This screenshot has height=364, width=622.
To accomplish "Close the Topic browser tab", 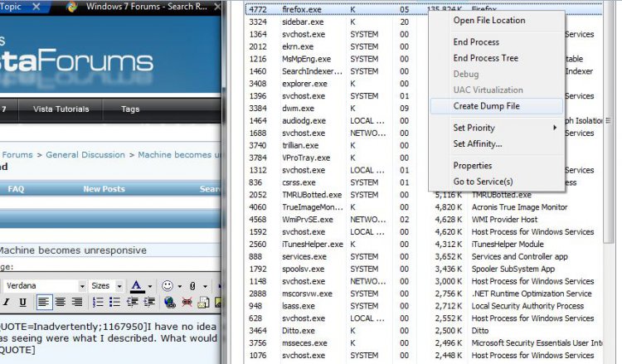I will coord(36,7).
